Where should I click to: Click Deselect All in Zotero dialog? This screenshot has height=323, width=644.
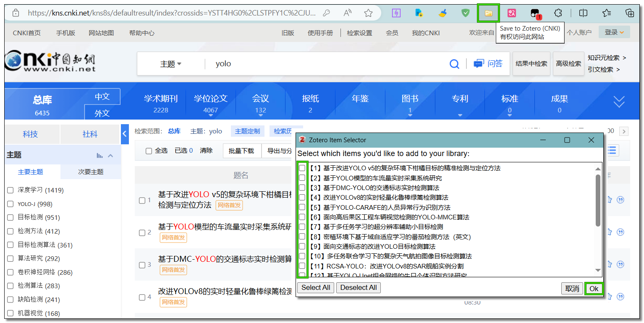[x=359, y=288]
